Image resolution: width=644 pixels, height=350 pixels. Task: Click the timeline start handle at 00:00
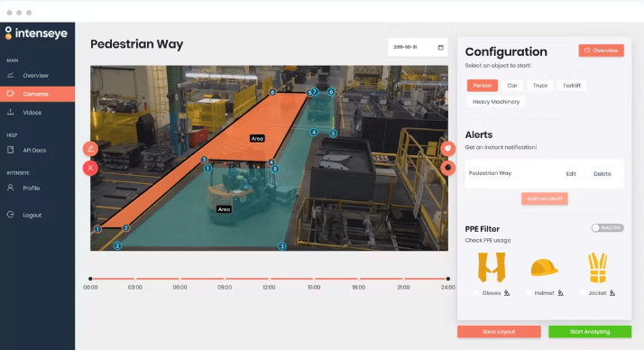tap(90, 279)
